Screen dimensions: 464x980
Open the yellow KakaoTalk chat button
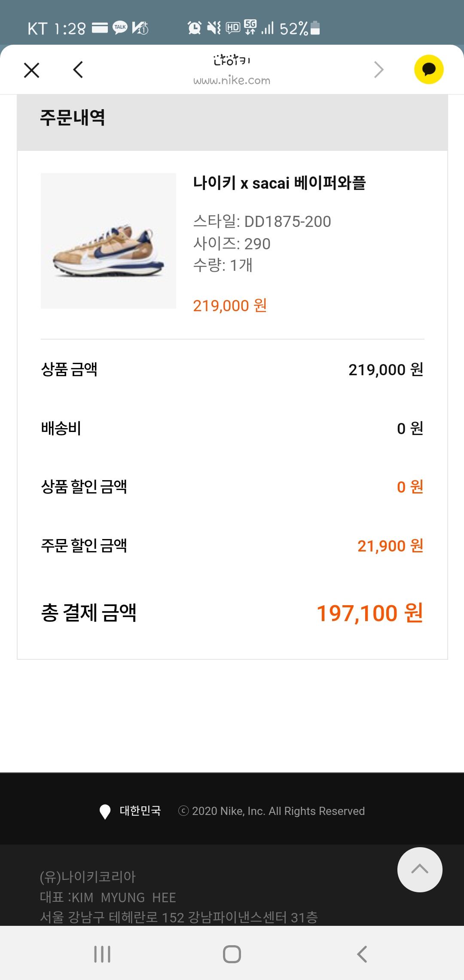(428, 70)
